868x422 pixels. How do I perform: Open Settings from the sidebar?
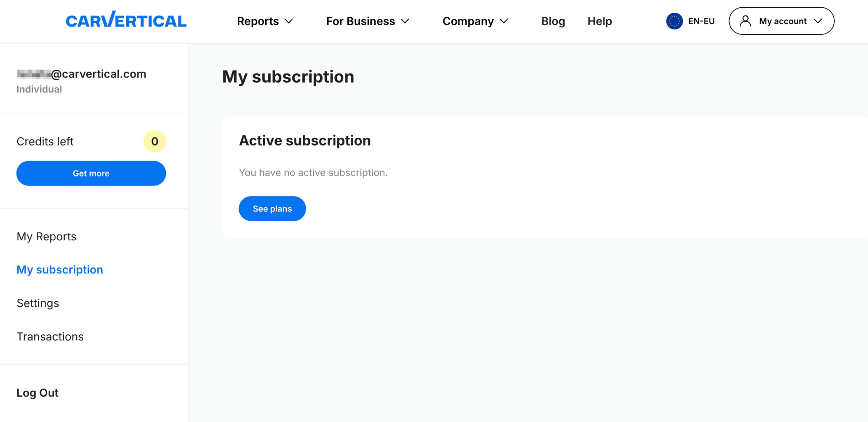pos(38,303)
